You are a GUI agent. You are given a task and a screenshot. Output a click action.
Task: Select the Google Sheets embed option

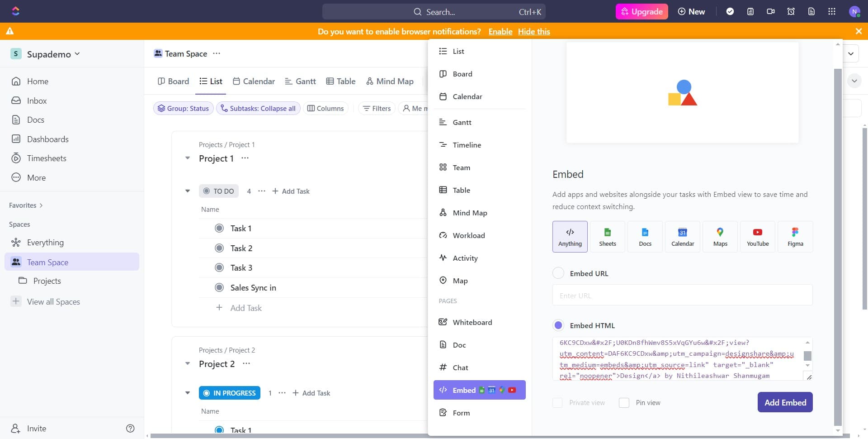(x=607, y=236)
